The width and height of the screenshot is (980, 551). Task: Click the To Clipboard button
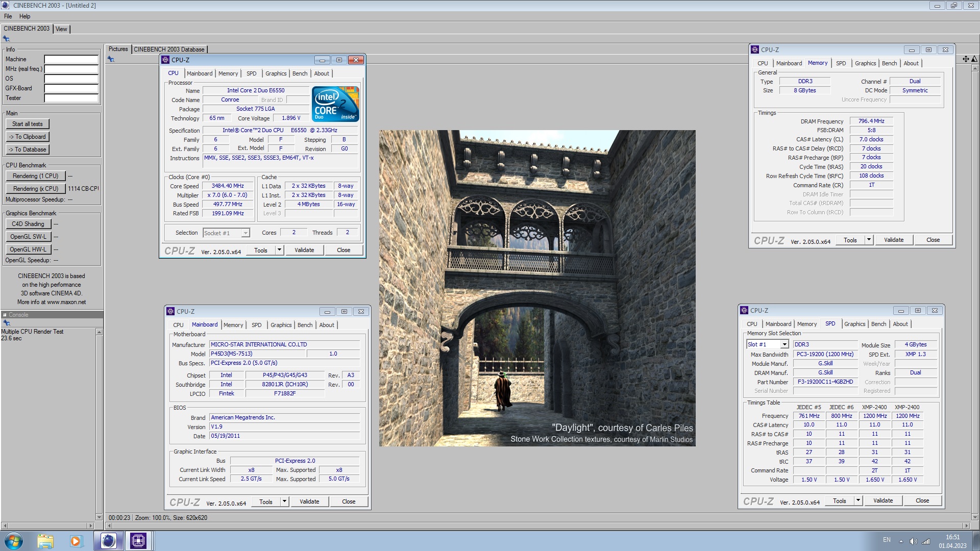28,137
